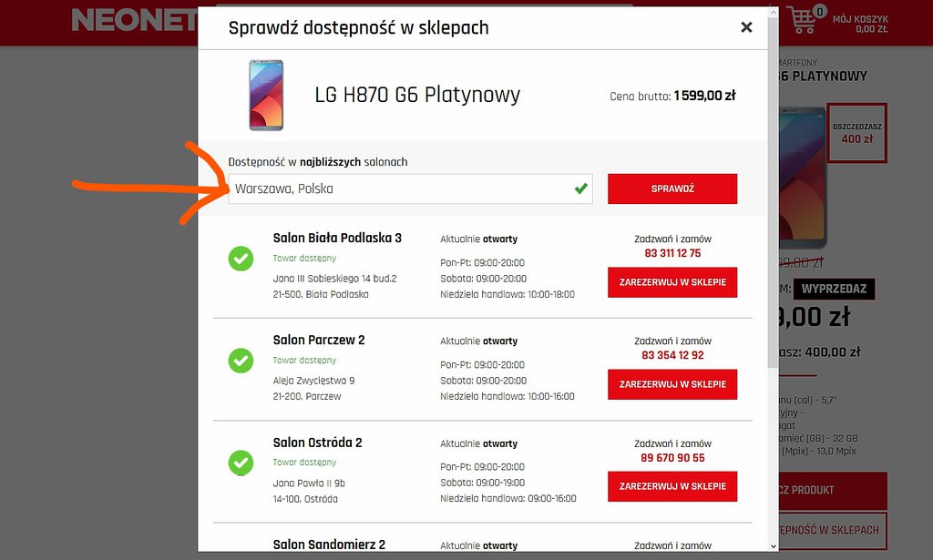933x560 pixels.
Task: Click the Warszawa, Polska location field
Action: click(x=410, y=189)
